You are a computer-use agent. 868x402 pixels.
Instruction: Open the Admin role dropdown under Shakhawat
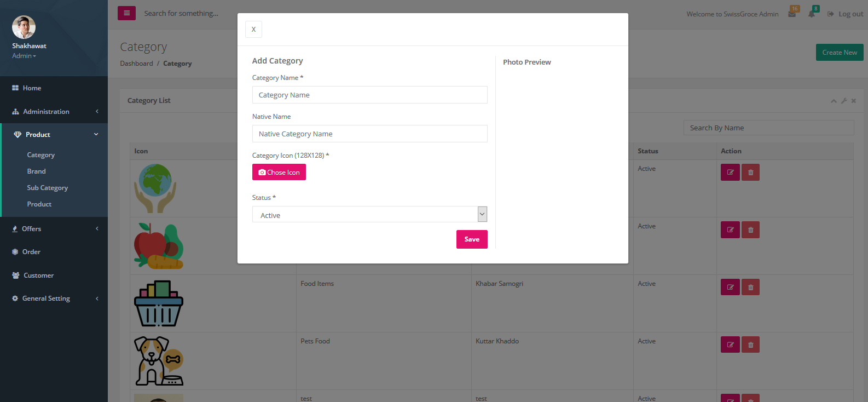tap(24, 55)
